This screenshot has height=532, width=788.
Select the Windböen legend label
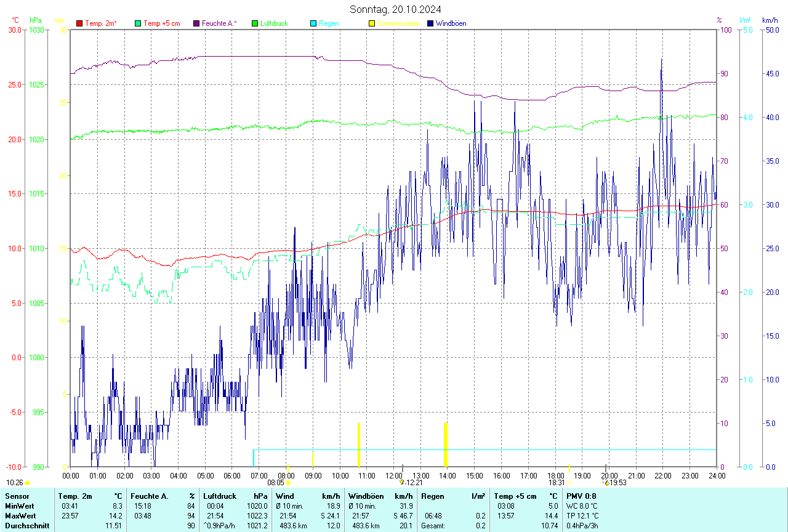tap(451, 23)
